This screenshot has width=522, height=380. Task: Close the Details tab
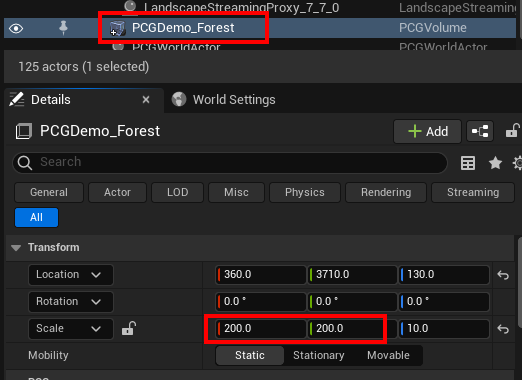coord(146,100)
